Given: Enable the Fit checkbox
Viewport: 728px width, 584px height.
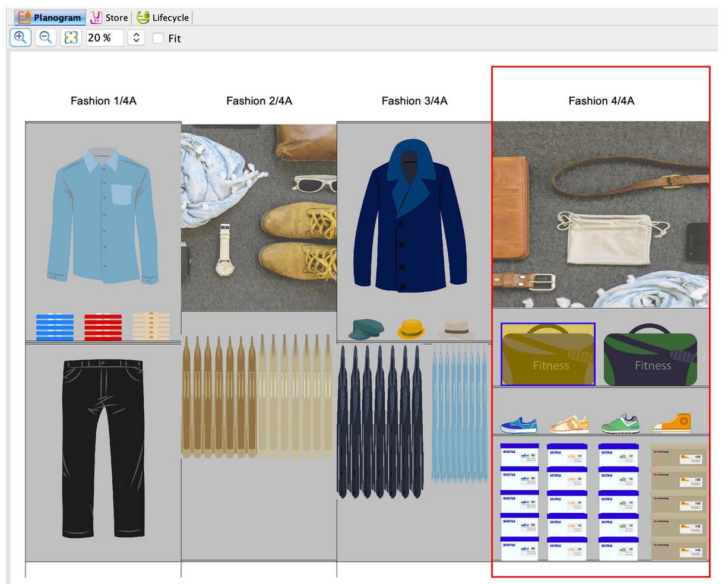Looking at the screenshot, I should (x=158, y=39).
